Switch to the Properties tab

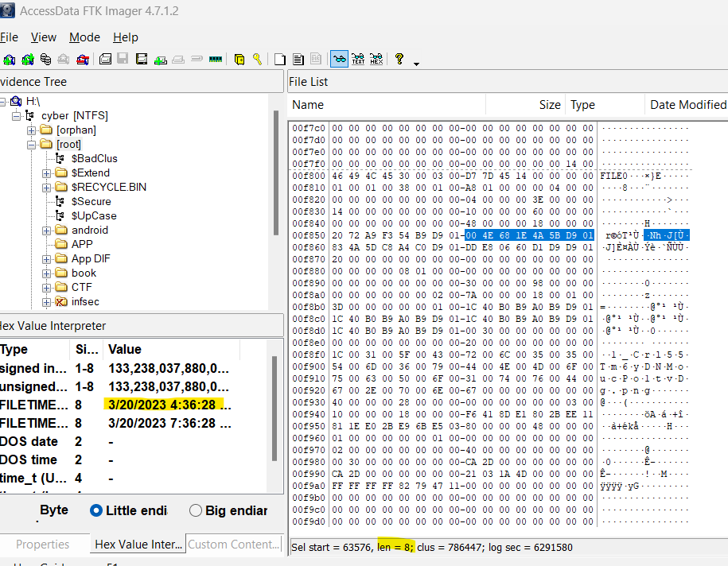point(43,545)
